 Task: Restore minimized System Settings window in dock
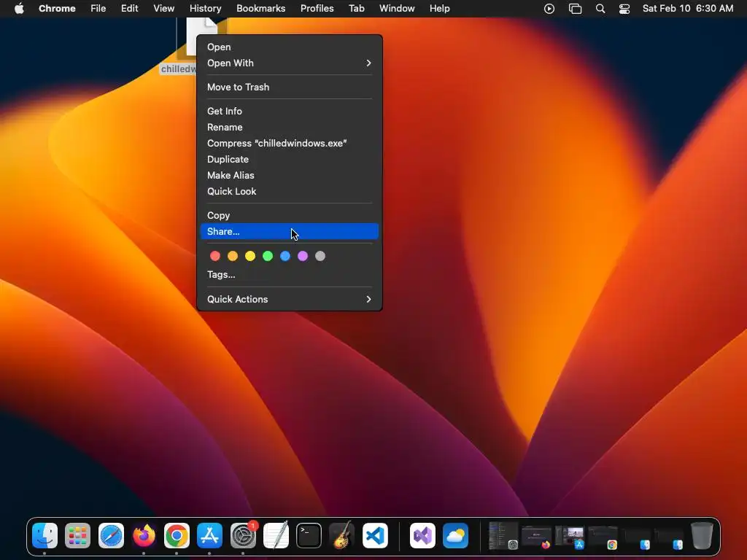pos(503,536)
